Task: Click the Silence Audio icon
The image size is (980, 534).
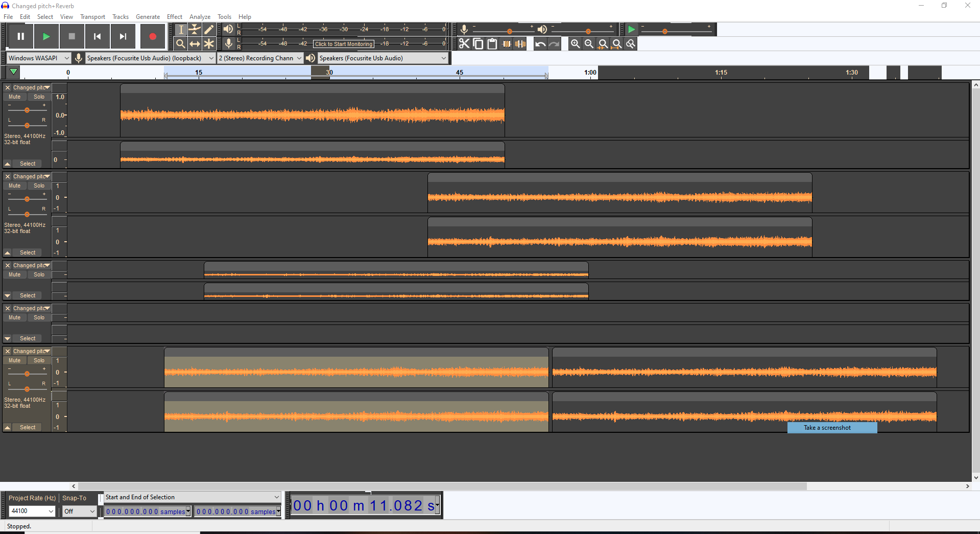Action: pyautogui.click(x=520, y=43)
